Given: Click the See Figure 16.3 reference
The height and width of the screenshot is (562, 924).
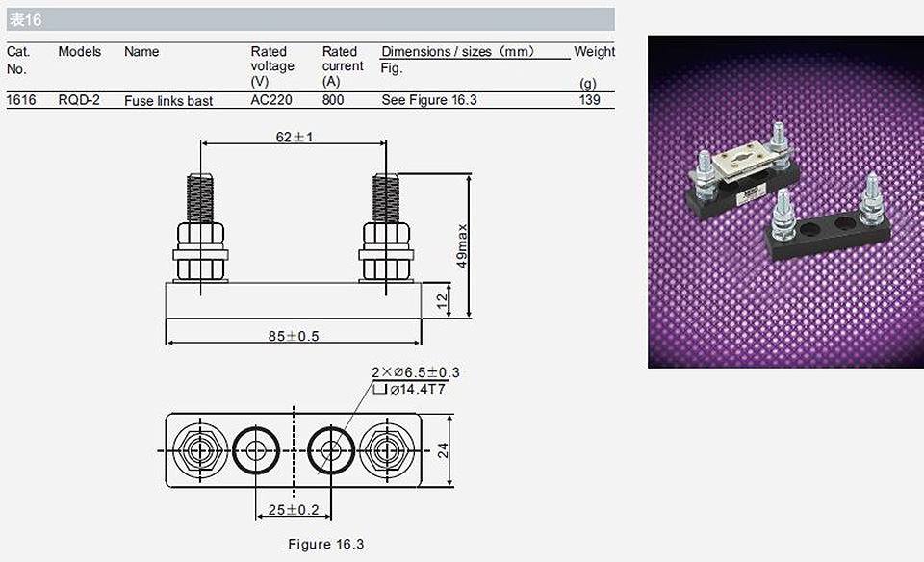Looking at the screenshot, I should pos(429,100).
